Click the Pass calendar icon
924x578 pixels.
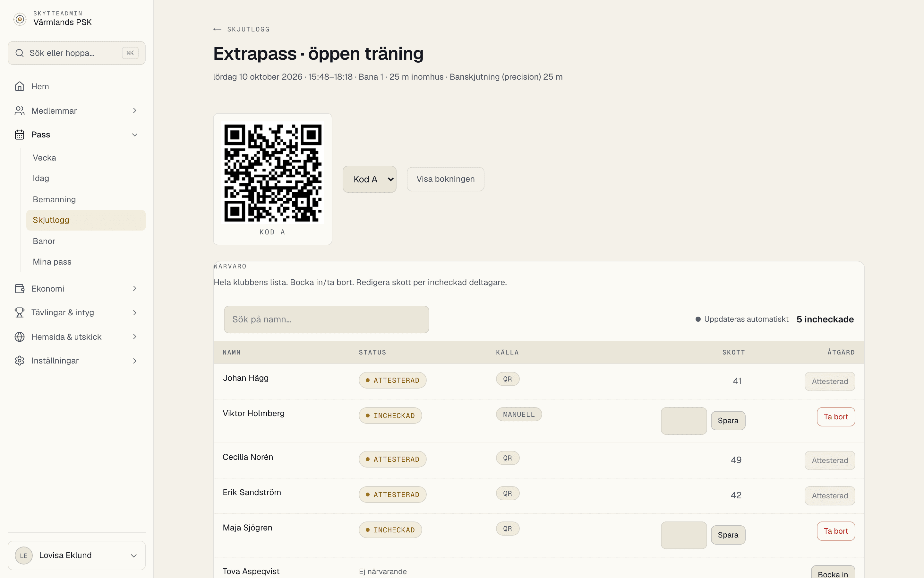[20, 135]
